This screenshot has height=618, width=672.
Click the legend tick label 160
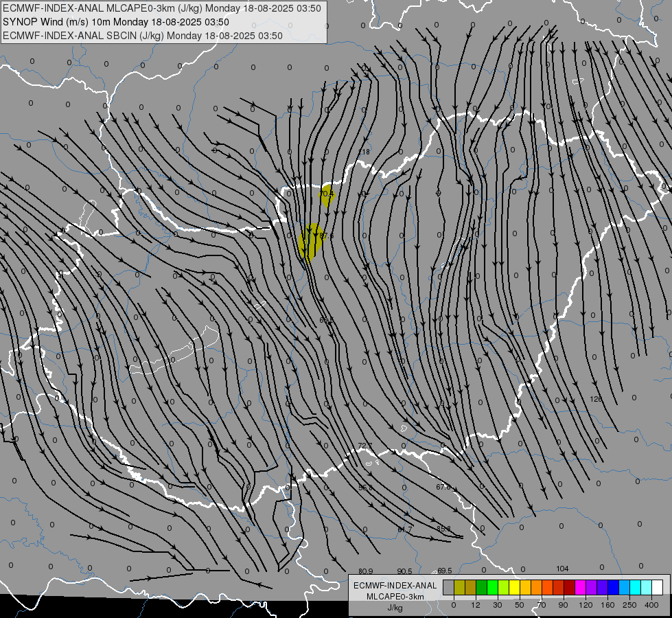607,605
